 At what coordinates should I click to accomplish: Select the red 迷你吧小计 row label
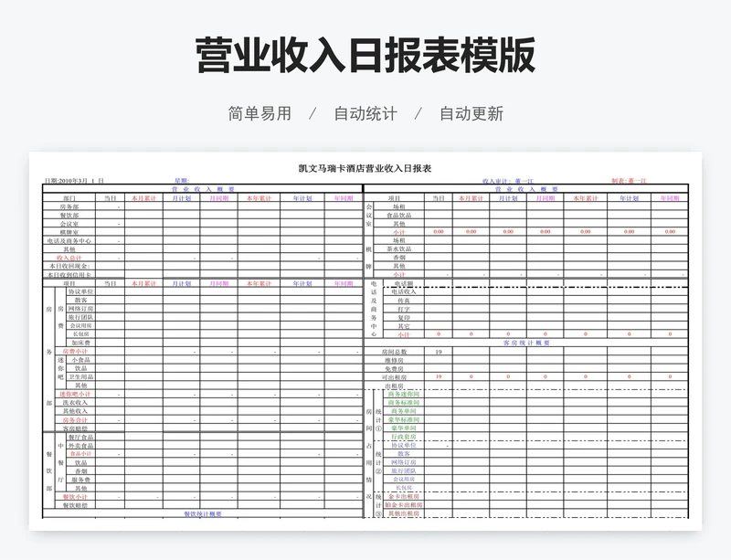[75, 394]
